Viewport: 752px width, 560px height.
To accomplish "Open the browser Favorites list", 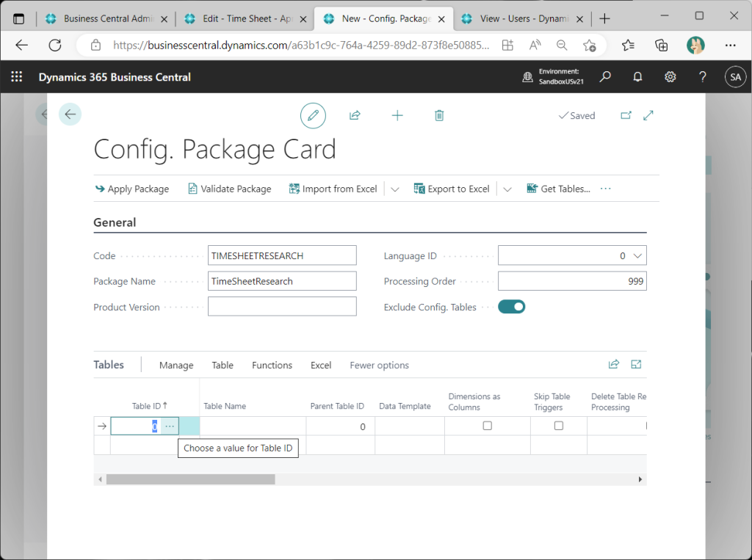I will pos(628,46).
